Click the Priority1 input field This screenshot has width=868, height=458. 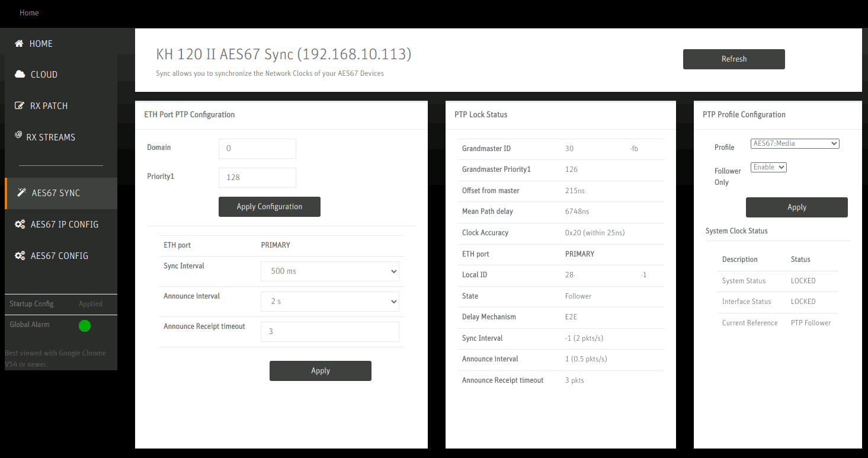[x=257, y=178]
